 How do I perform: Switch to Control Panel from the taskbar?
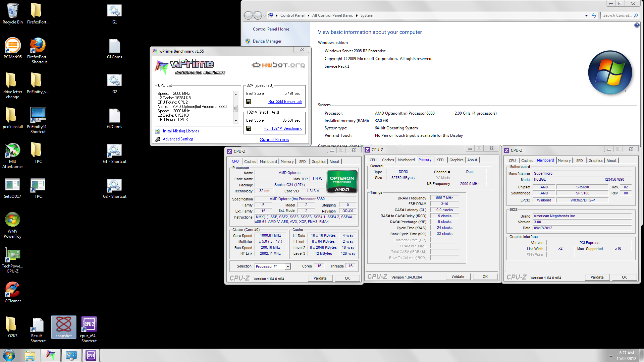[71, 355]
